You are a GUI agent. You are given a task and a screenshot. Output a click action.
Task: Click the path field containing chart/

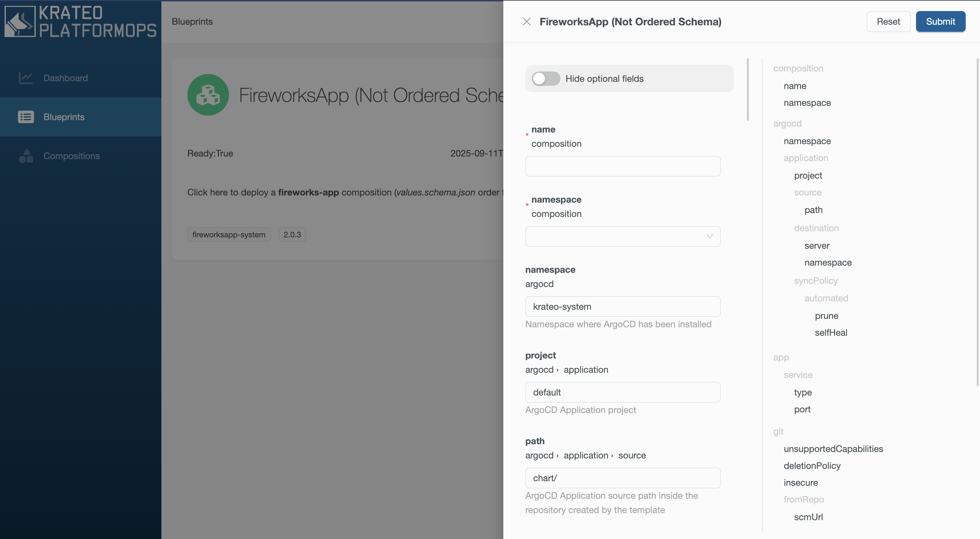pos(622,478)
